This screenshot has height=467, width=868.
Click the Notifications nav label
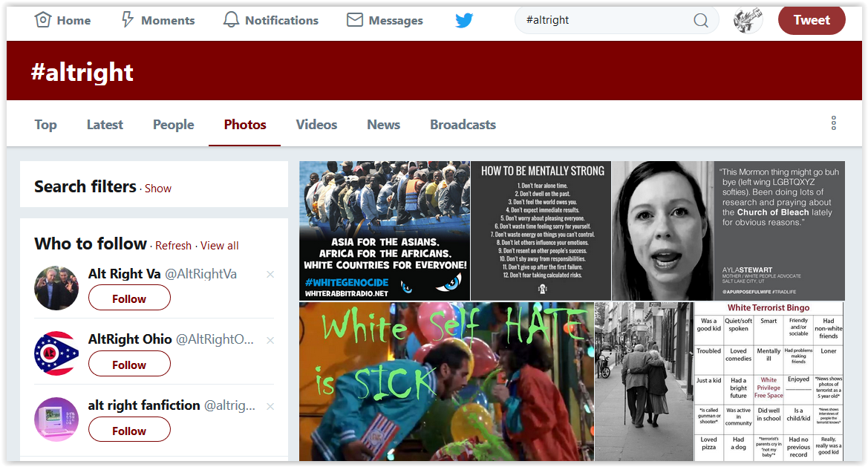click(281, 21)
